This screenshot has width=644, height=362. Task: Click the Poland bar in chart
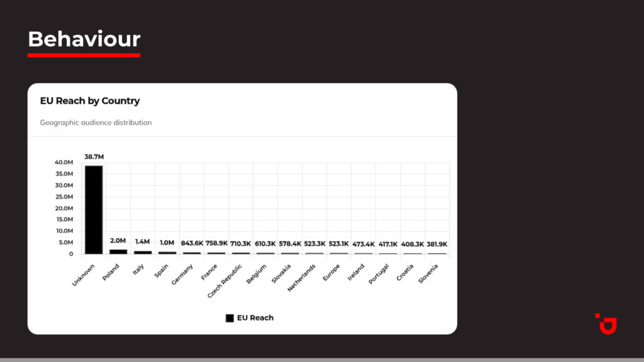(x=118, y=251)
